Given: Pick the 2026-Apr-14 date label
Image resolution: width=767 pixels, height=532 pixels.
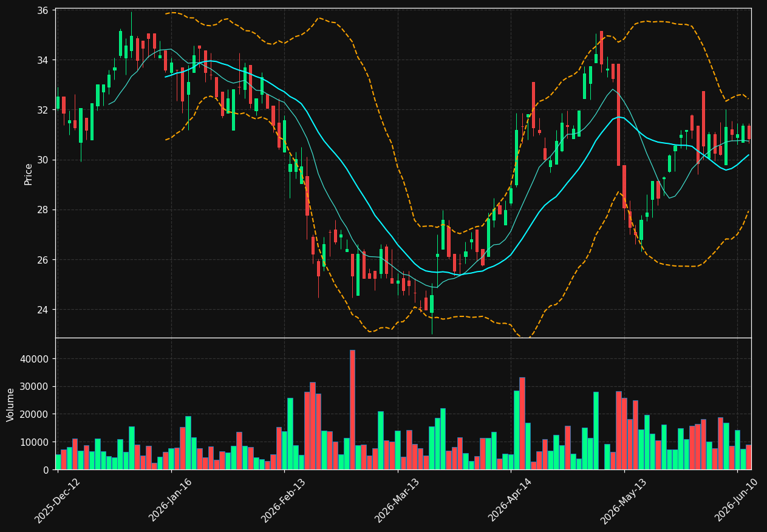Looking at the screenshot, I should (511, 500).
